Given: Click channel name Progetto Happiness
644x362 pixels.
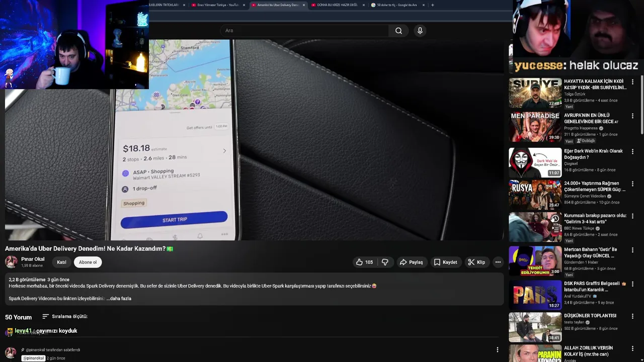Looking at the screenshot, I should [581, 128].
